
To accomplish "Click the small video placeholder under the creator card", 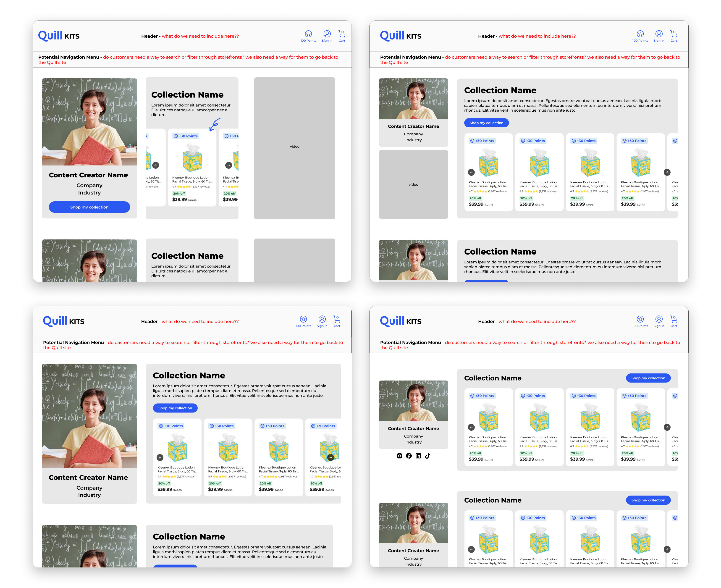I will tap(413, 184).
